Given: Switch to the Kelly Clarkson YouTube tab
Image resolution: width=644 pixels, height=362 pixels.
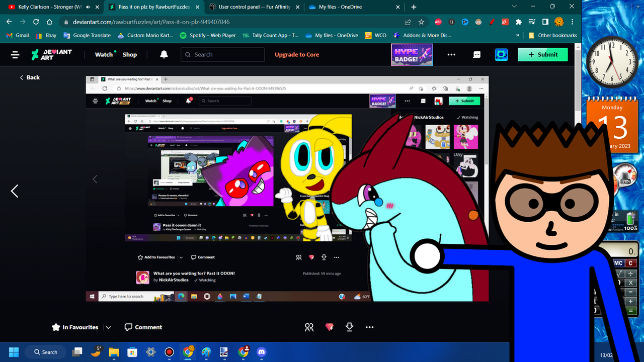Looking at the screenshot, I should [x=52, y=7].
